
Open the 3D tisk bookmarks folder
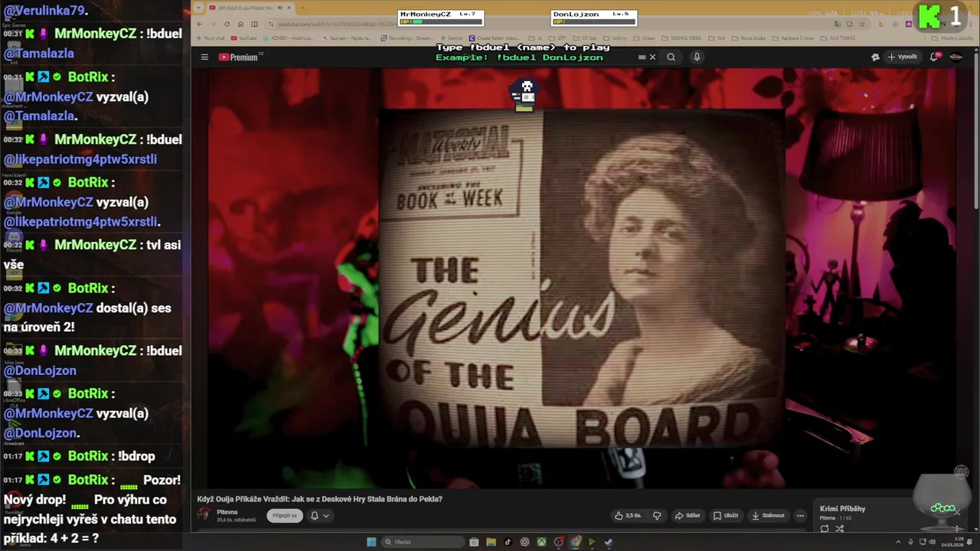pos(585,38)
